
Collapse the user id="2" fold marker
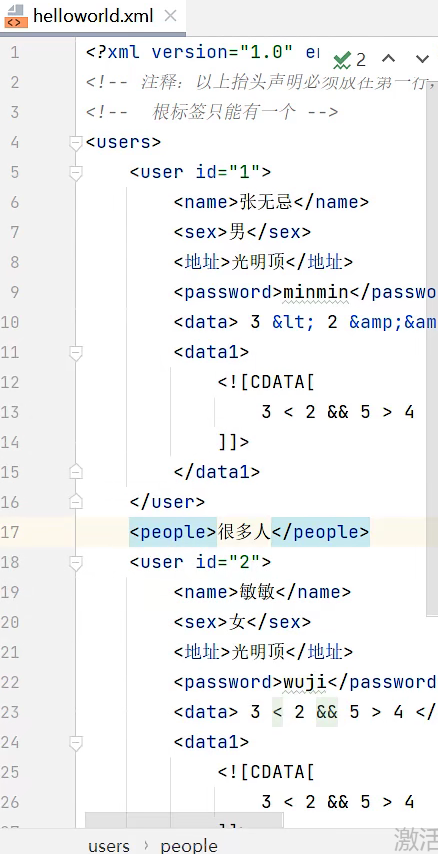pyautogui.click(x=76, y=563)
